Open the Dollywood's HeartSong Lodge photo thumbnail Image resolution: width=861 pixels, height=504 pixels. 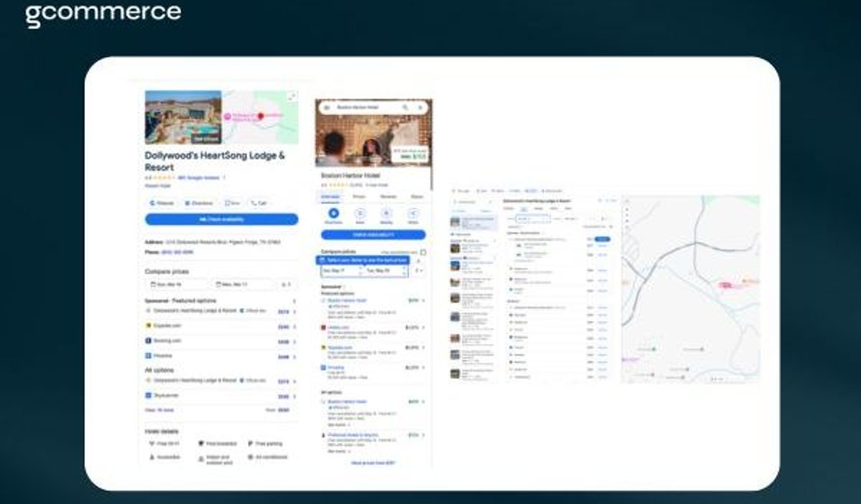(183, 117)
